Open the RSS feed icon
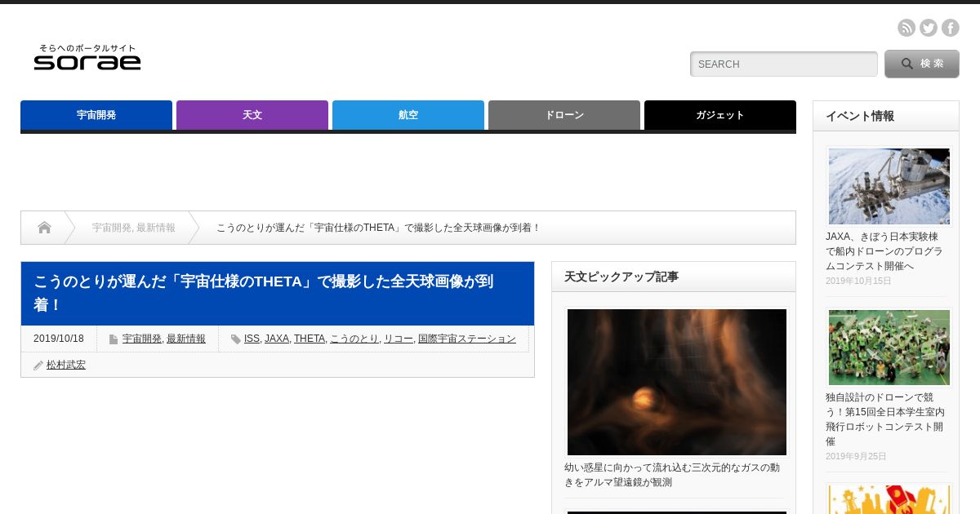Viewport: 980px width, 514px height. coord(906,28)
